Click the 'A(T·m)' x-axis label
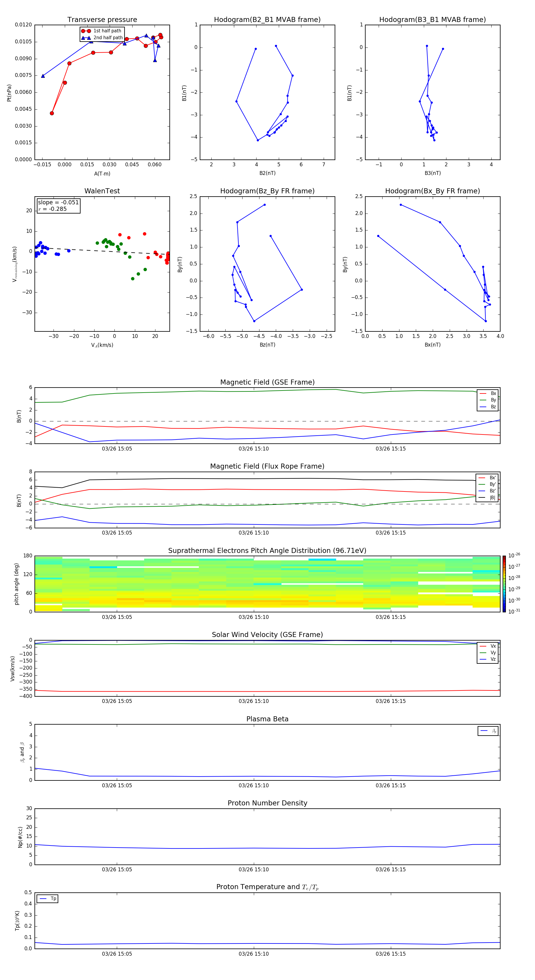The image size is (535, 980). pyautogui.click(x=102, y=173)
